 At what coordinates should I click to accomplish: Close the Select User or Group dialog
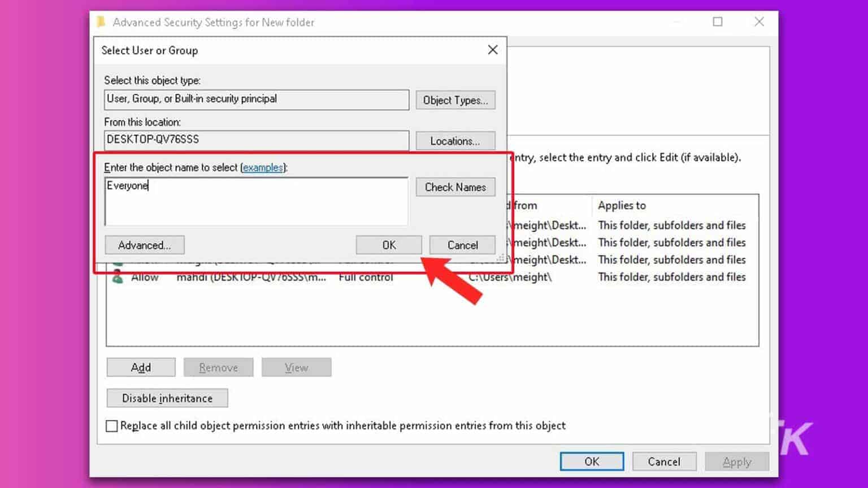pyautogui.click(x=492, y=50)
